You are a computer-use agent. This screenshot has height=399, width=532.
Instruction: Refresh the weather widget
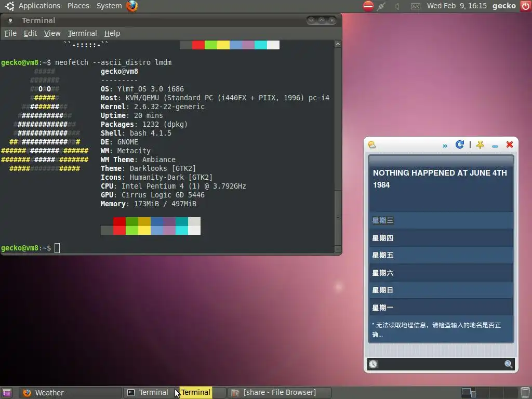(x=459, y=144)
